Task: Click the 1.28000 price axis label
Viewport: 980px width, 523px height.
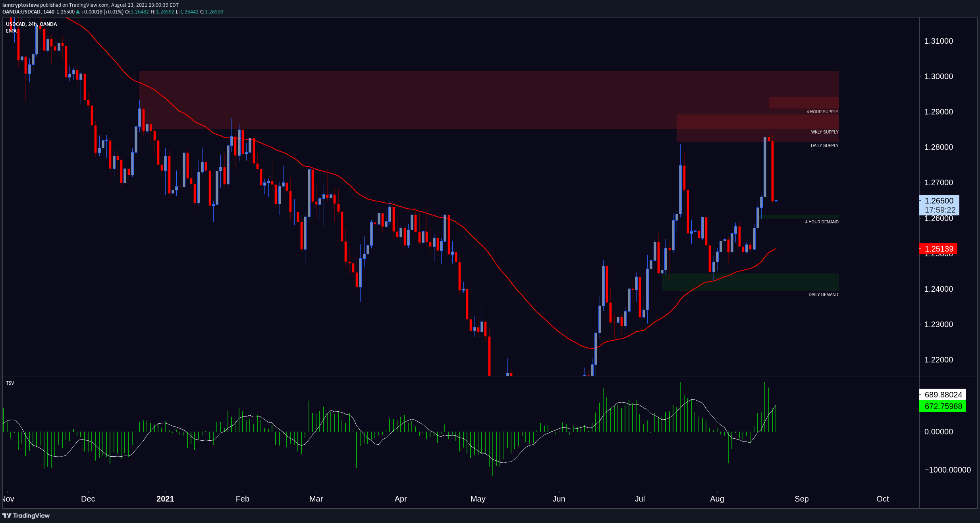Action: click(939, 147)
